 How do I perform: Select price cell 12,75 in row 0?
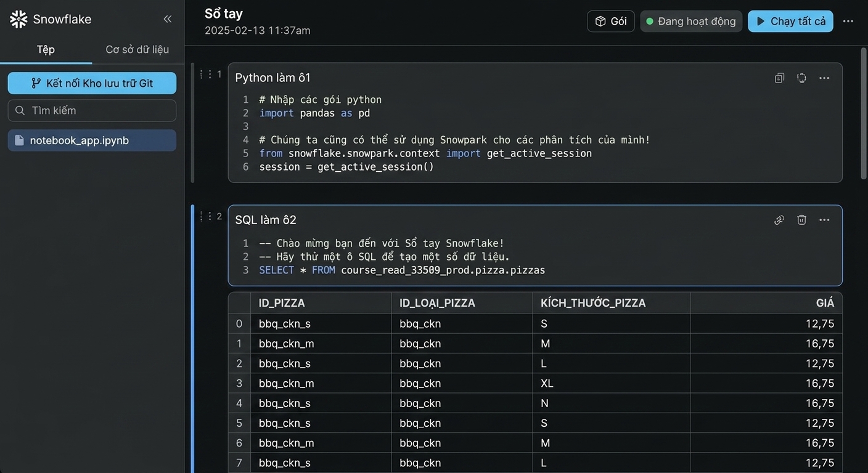(766, 324)
